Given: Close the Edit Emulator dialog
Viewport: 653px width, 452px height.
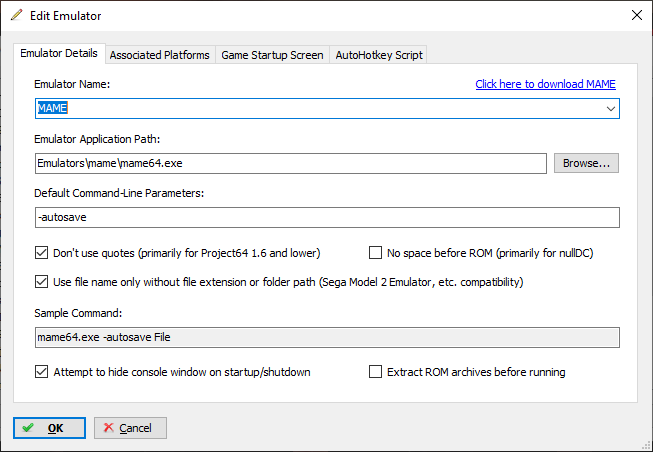Looking at the screenshot, I should [x=637, y=15].
